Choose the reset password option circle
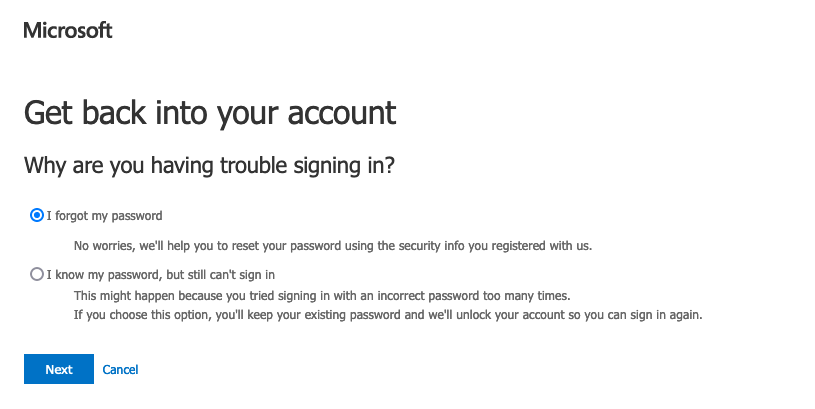The height and width of the screenshot is (409, 815). [x=37, y=215]
